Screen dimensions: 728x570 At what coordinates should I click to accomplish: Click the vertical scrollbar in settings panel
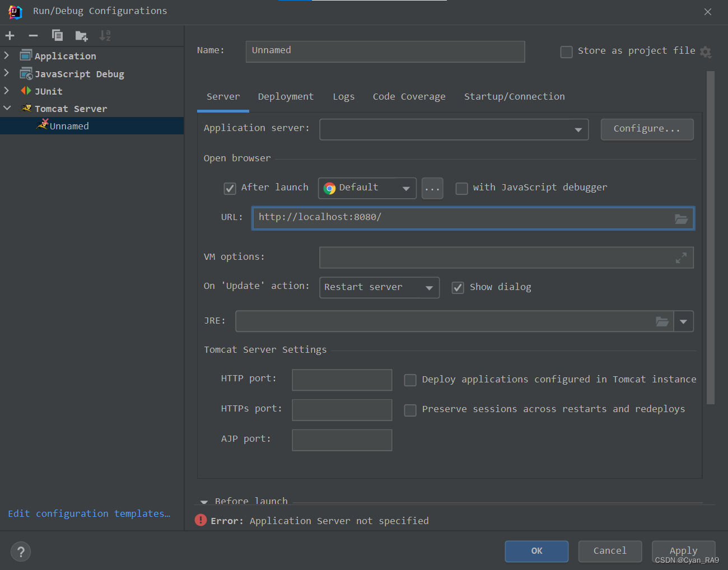(711, 237)
